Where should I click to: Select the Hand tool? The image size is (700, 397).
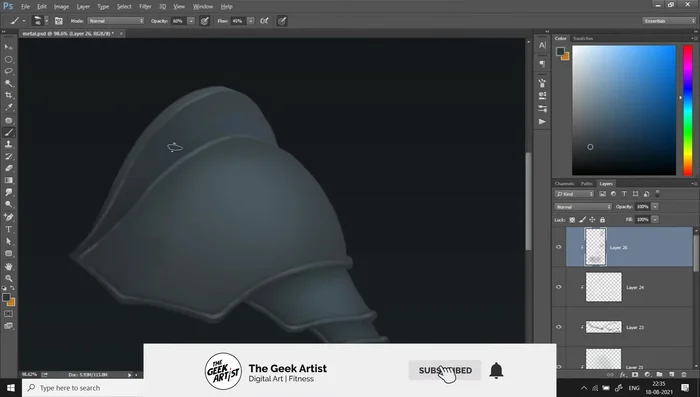[x=8, y=266]
